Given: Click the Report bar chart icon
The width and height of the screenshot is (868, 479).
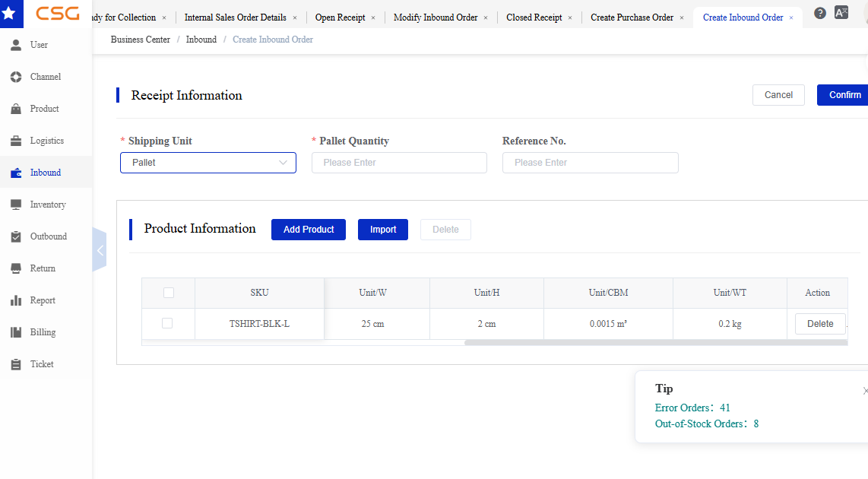Looking at the screenshot, I should coord(16,300).
